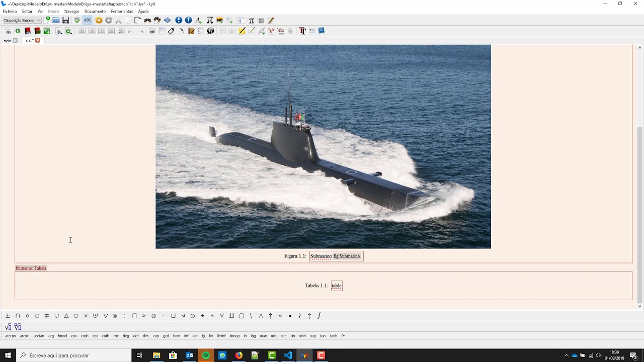Insert a table float

coord(162,31)
